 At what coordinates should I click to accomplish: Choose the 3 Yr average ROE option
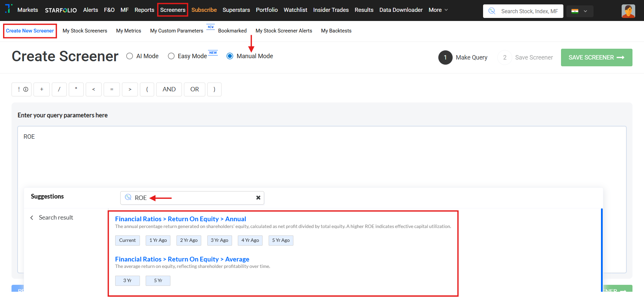(x=127, y=281)
